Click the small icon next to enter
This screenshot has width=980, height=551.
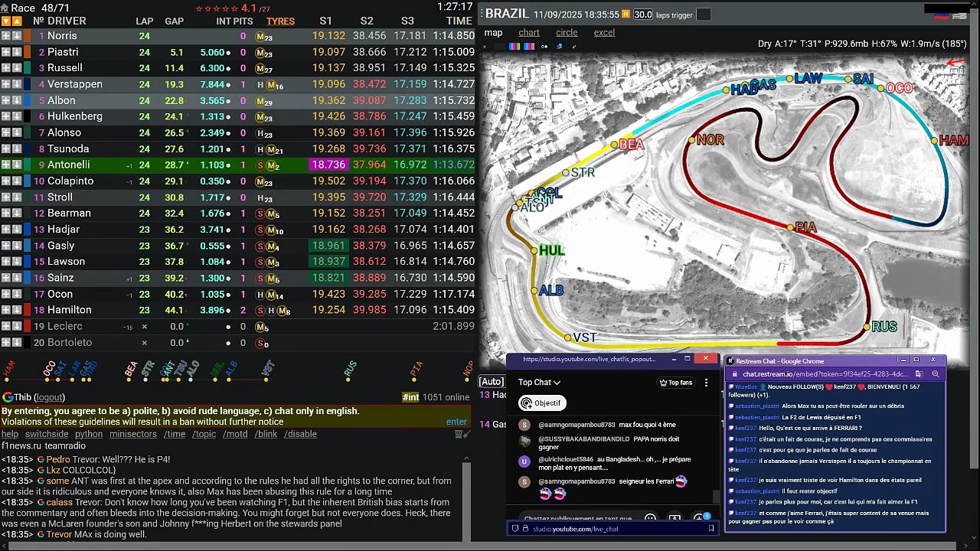pos(462,434)
